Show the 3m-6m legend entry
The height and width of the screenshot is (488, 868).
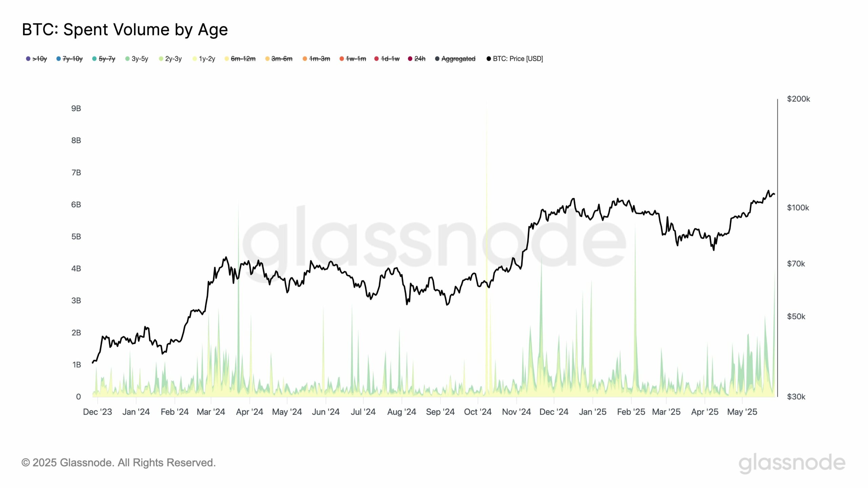tap(279, 59)
